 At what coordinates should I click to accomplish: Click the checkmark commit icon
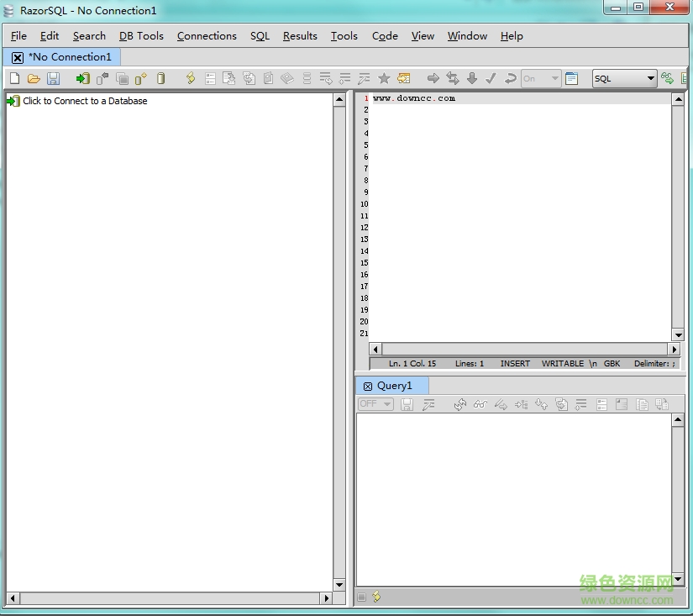(491, 78)
